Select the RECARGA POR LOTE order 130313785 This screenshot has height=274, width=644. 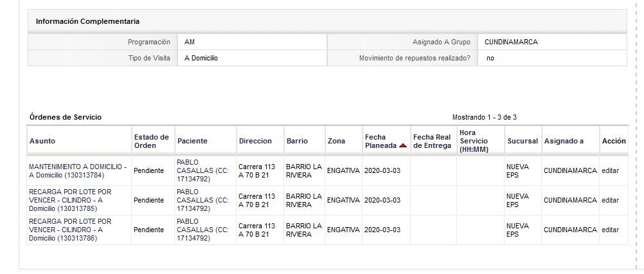(70, 201)
